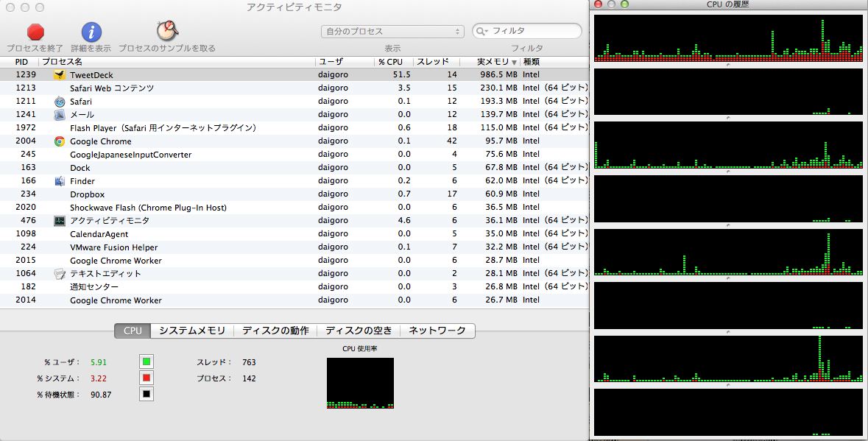The image size is (868, 441).
Task: Click the red Quit Process stop icon
Action: click(35, 32)
